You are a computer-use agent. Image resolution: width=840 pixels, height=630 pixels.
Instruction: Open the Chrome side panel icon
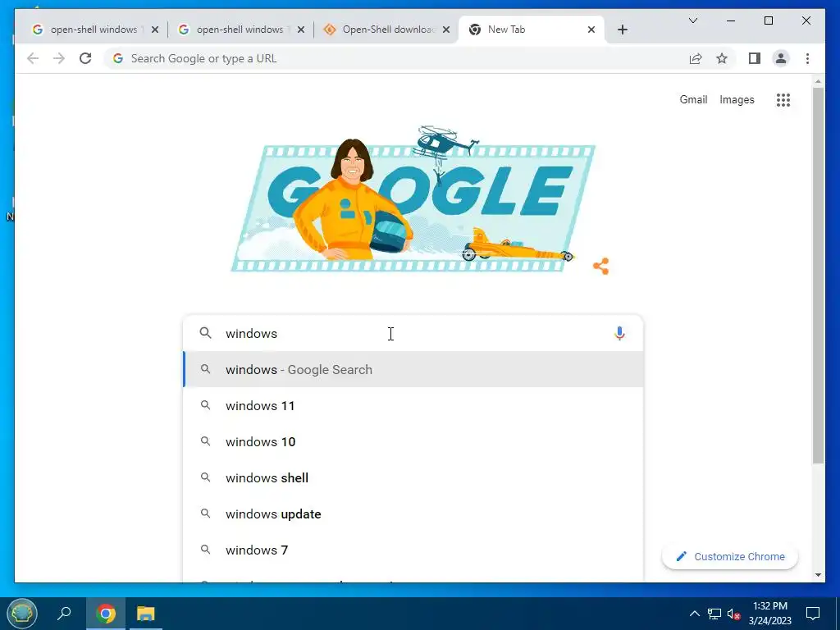755,58
